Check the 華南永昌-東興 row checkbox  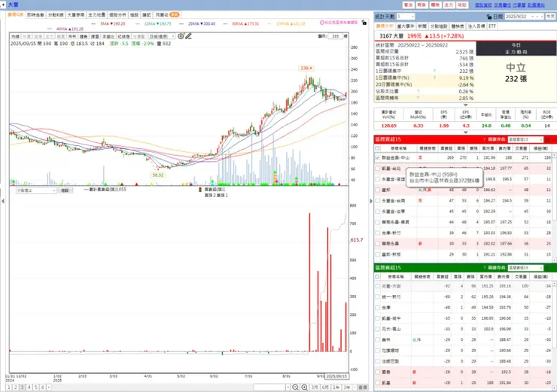pos(377,222)
